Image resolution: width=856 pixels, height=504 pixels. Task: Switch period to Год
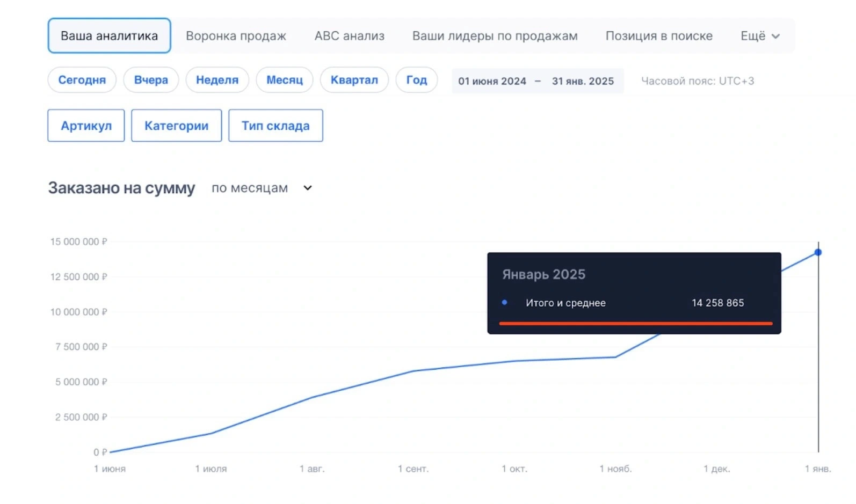(416, 80)
